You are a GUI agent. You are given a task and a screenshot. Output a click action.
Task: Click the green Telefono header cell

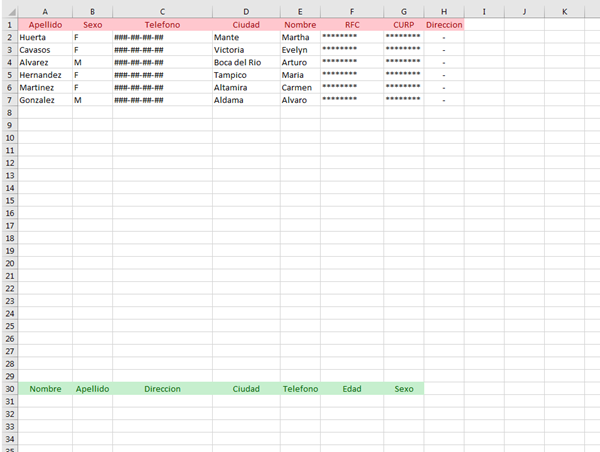coord(300,389)
